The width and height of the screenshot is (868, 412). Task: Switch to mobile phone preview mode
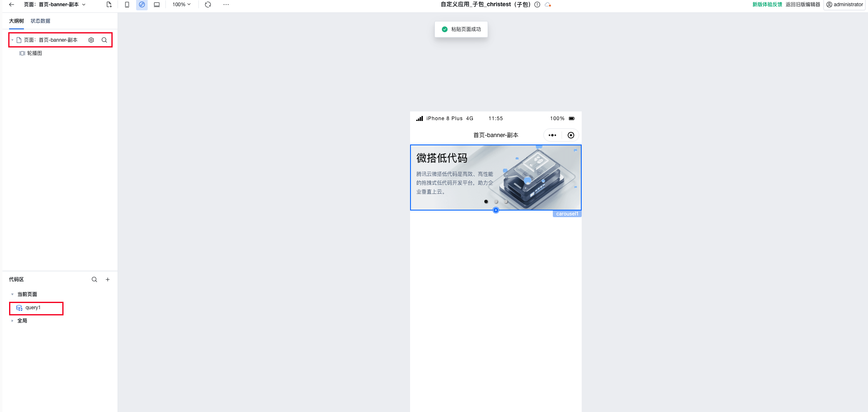coord(127,5)
